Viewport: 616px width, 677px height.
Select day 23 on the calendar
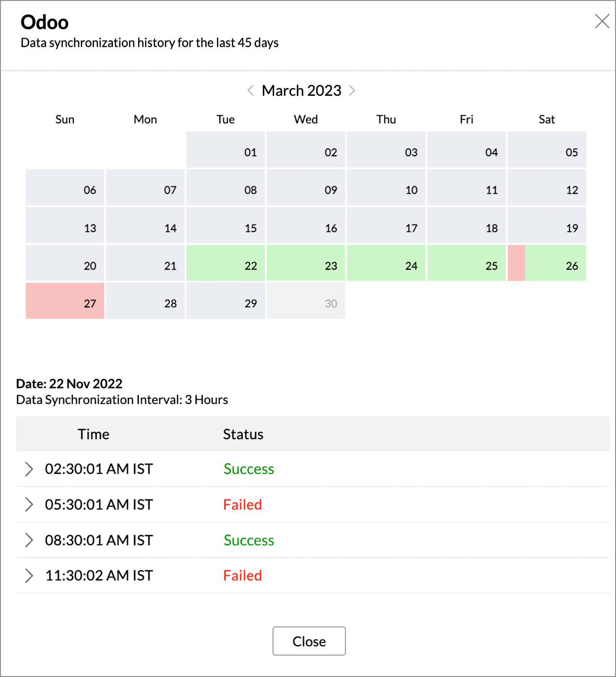(x=306, y=263)
